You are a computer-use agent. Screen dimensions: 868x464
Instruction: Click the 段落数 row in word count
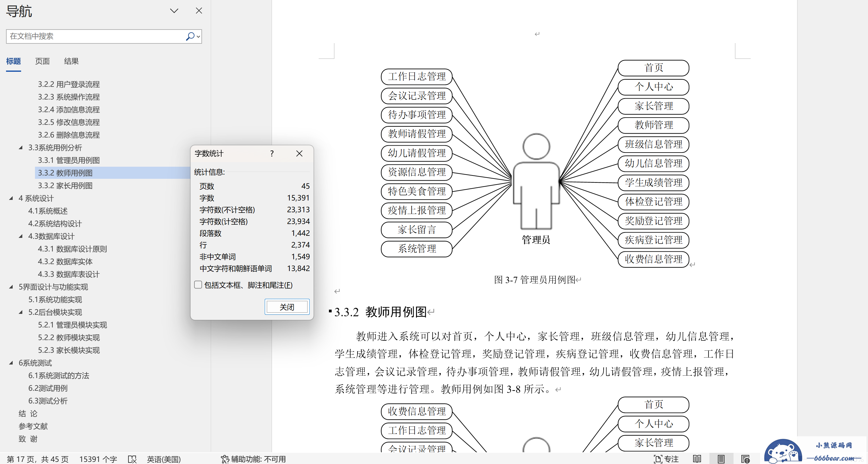(254, 233)
